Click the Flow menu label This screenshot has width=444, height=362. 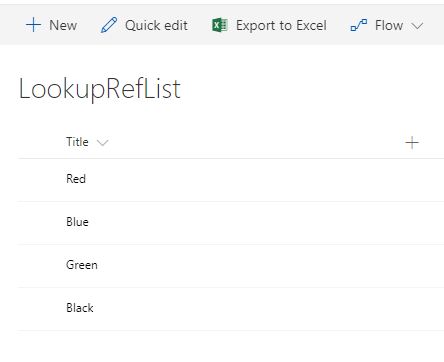click(389, 25)
